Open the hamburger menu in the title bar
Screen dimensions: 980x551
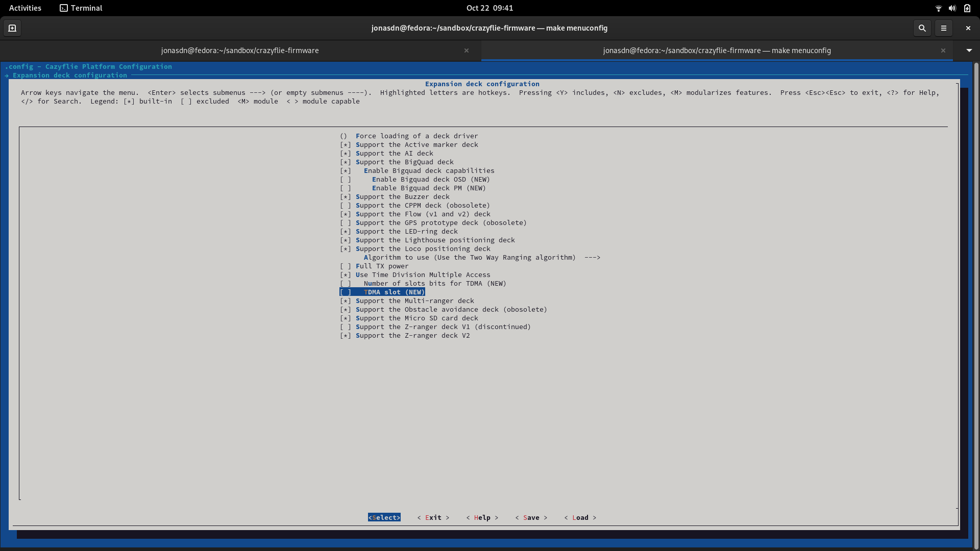pos(944,28)
